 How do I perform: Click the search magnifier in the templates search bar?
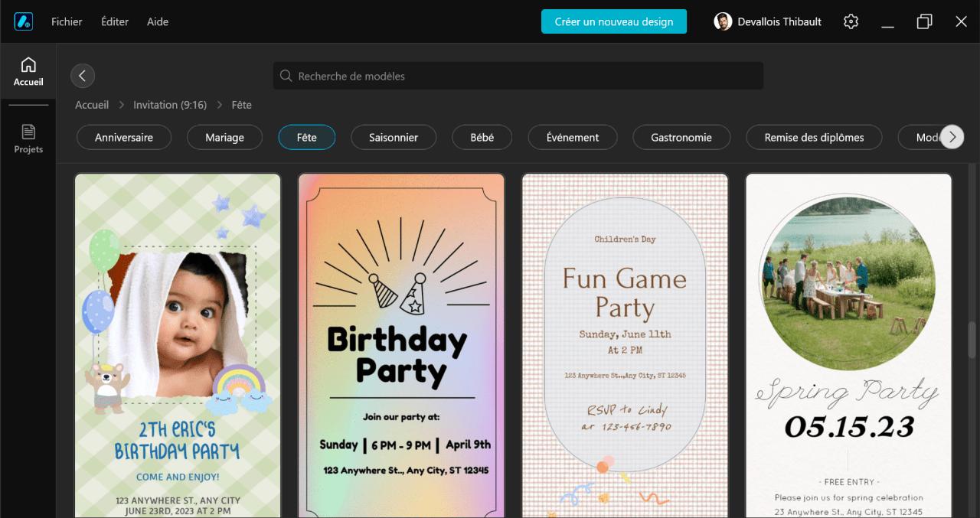pos(285,76)
